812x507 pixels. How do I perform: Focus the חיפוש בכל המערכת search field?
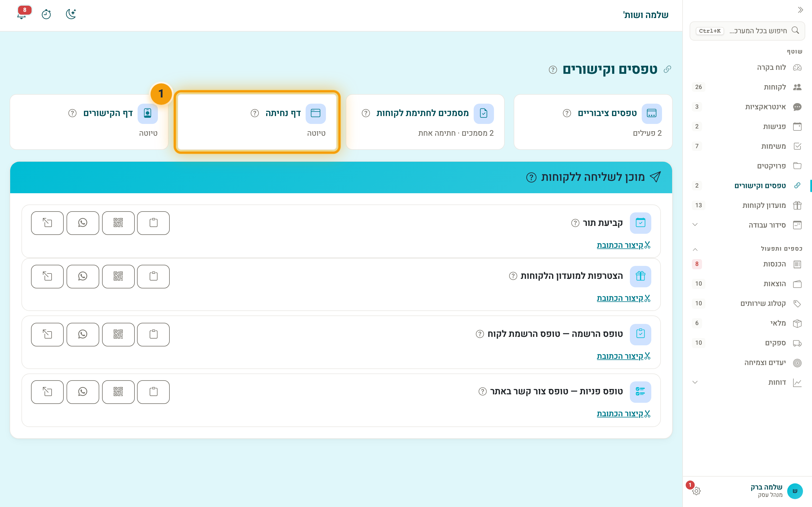click(747, 31)
